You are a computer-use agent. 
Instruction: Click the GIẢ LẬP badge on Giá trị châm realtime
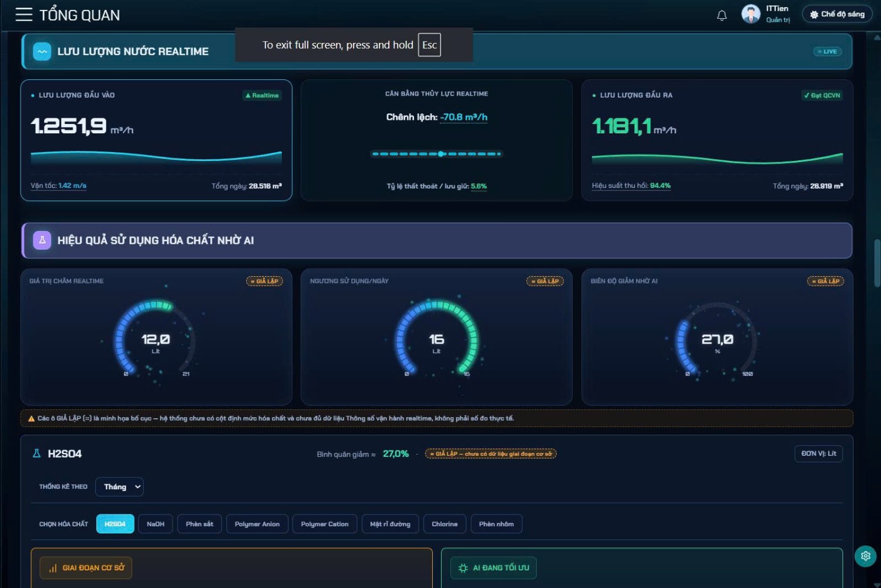click(264, 281)
